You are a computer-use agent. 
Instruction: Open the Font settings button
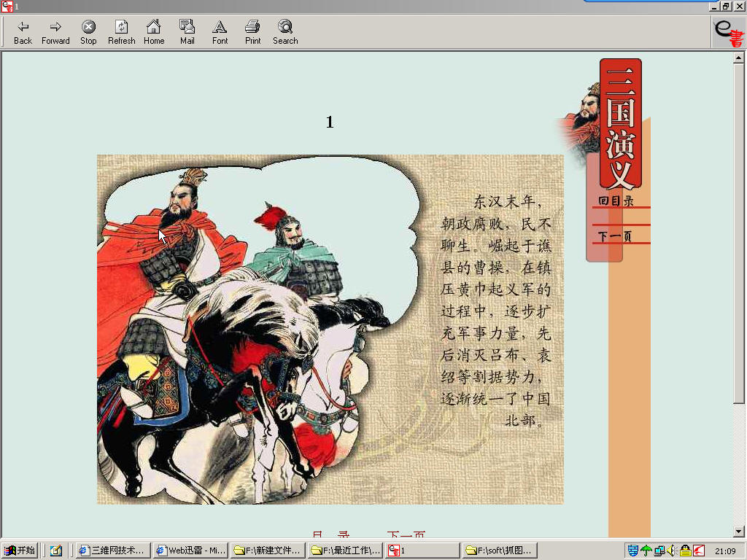point(220,32)
